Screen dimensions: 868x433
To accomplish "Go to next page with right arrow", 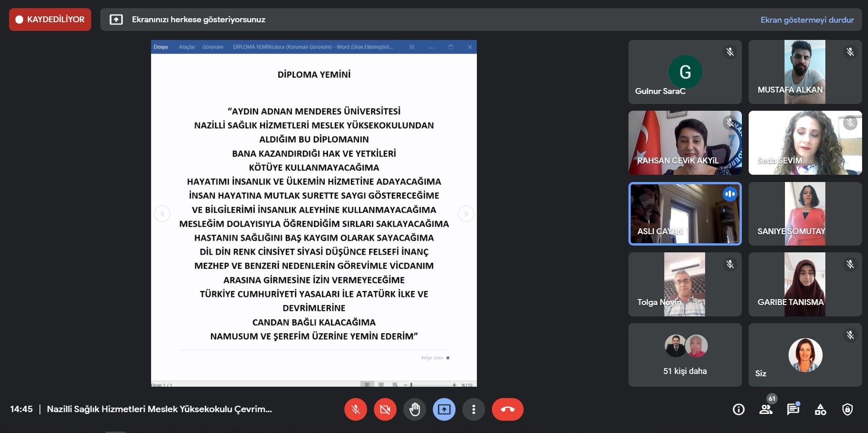I will pos(466,213).
